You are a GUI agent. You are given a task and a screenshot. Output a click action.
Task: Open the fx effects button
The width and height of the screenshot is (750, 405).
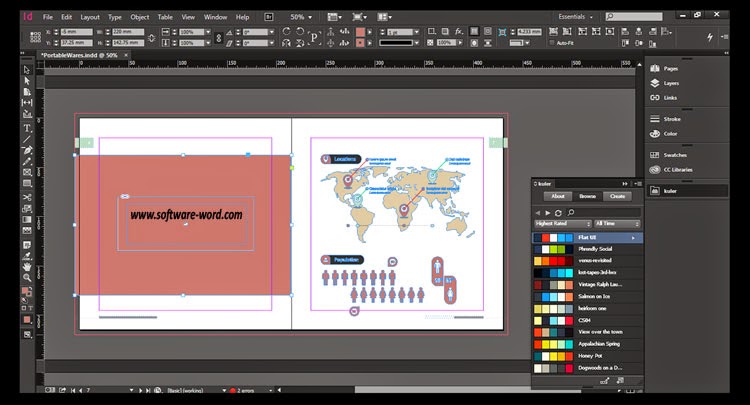459,32
